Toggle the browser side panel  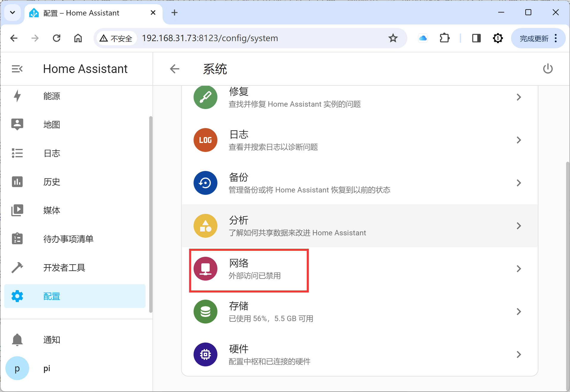[476, 38]
